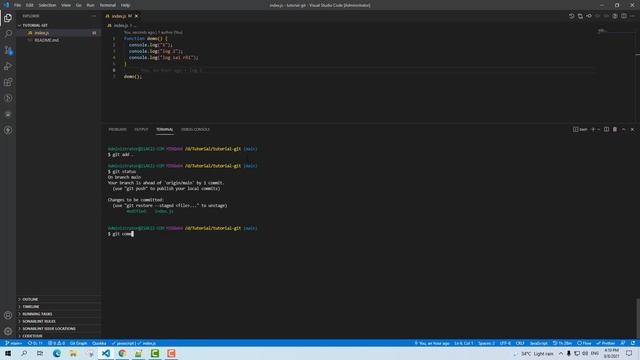Open Explorer panel more actions ellipsis
The image size is (640, 360).
[x=93, y=16]
